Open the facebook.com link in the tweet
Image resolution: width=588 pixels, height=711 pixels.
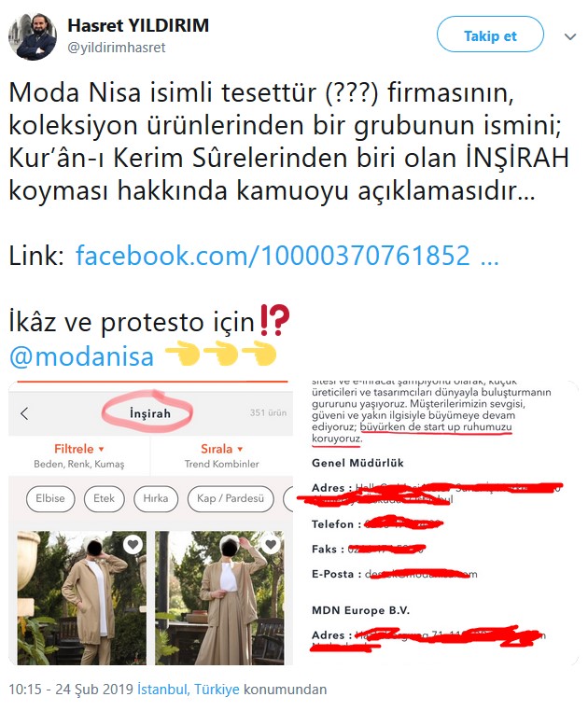(287, 256)
